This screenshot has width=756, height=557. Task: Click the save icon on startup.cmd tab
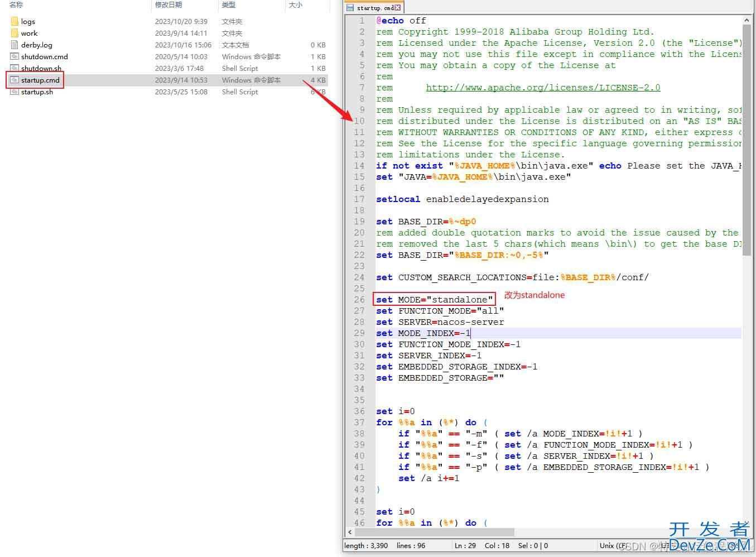coord(350,8)
